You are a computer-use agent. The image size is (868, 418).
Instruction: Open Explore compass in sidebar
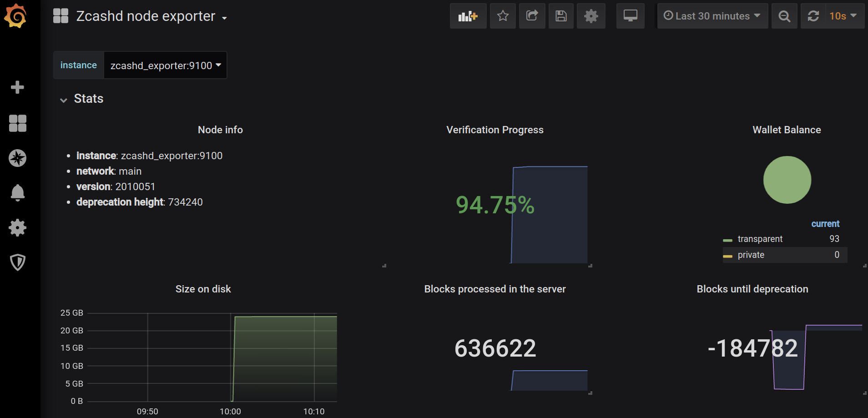click(x=17, y=158)
